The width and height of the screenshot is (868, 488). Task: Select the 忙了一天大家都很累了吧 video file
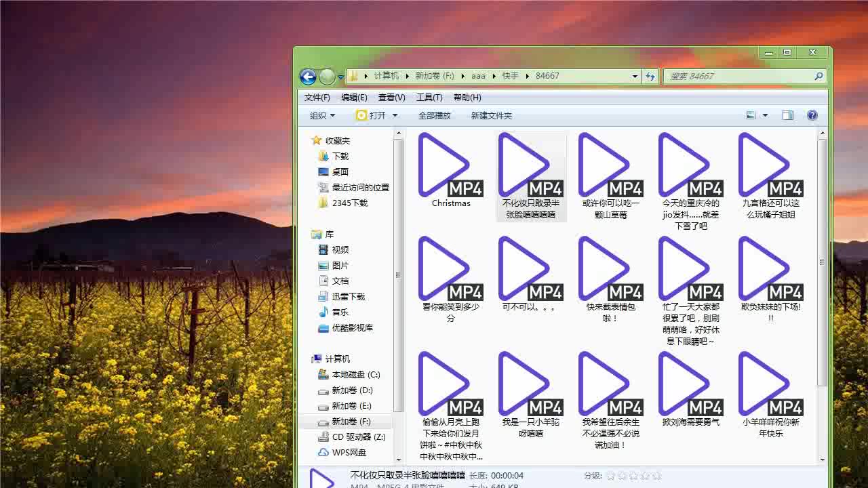coord(690,291)
